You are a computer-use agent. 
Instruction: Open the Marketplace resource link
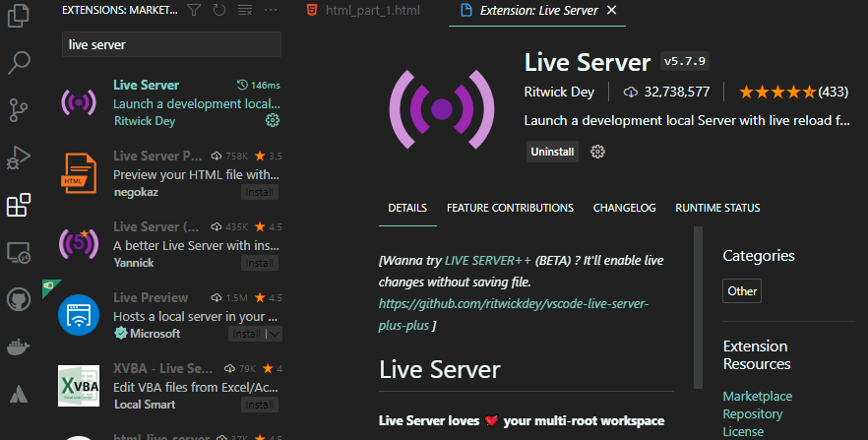[758, 397]
